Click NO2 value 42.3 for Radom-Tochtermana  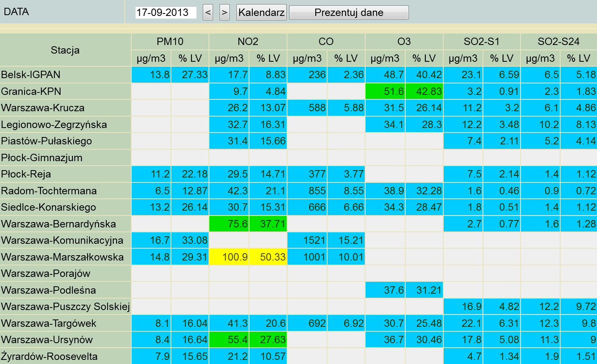tap(229, 191)
